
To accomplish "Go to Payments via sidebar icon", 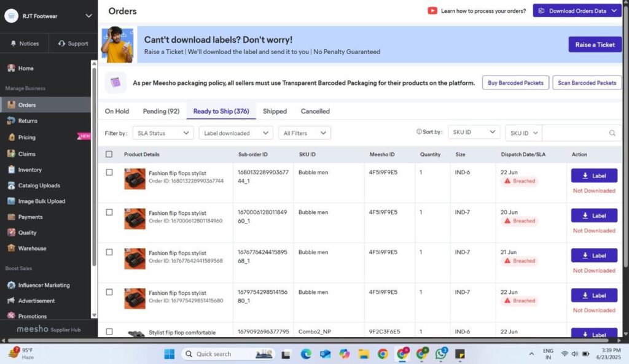I will click(x=11, y=217).
